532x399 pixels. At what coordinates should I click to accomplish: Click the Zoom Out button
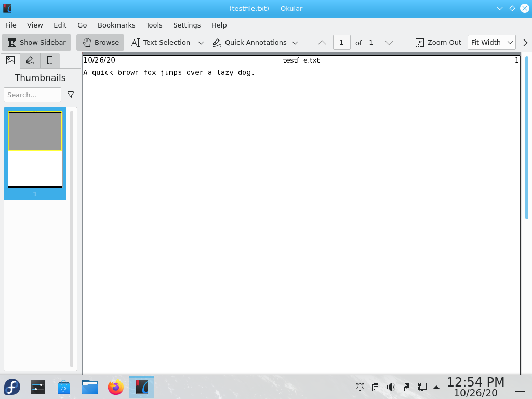[x=438, y=43]
